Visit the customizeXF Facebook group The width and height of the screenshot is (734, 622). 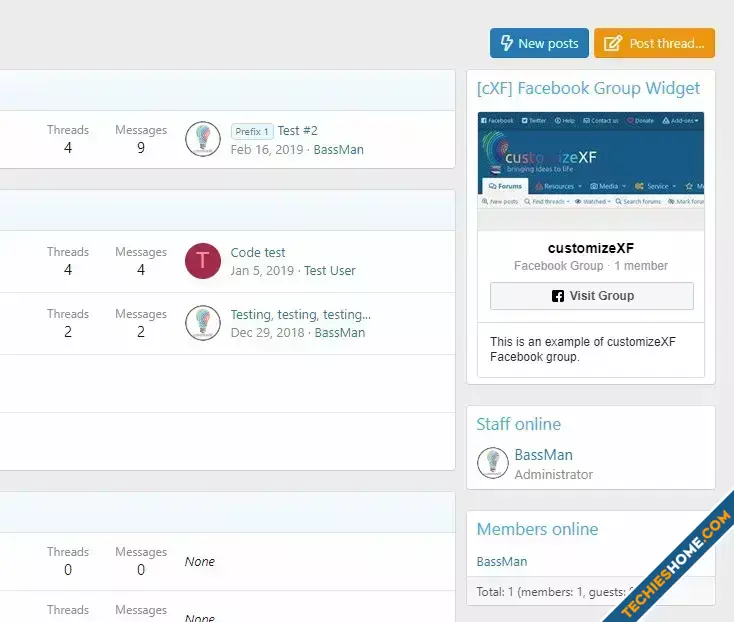point(592,296)
